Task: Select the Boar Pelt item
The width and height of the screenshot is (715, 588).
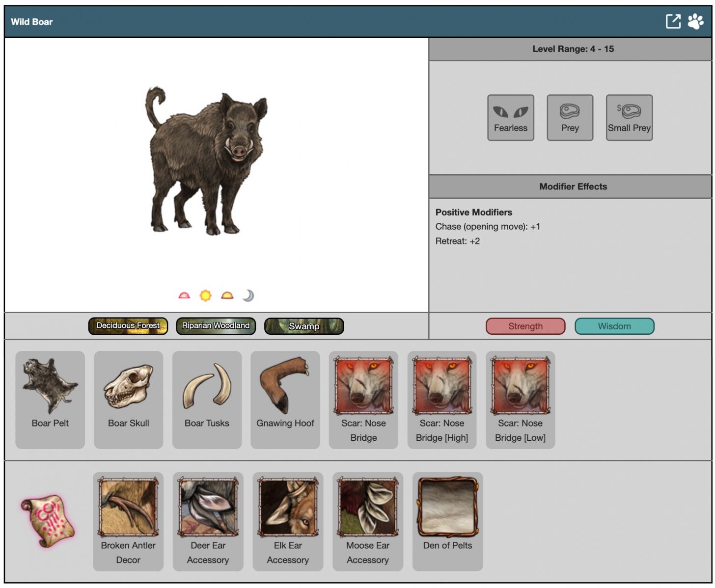Action: point(50,400)
